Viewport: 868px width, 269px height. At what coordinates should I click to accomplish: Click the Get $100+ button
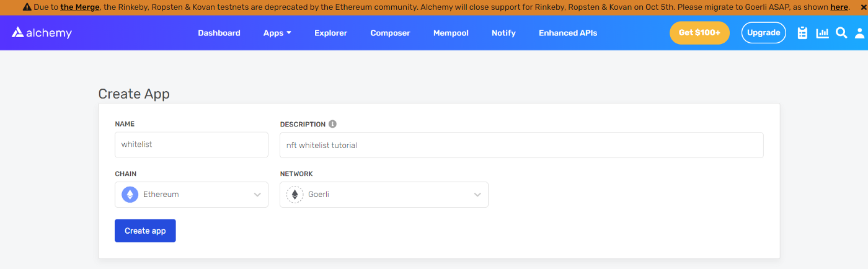pos(699,33)
